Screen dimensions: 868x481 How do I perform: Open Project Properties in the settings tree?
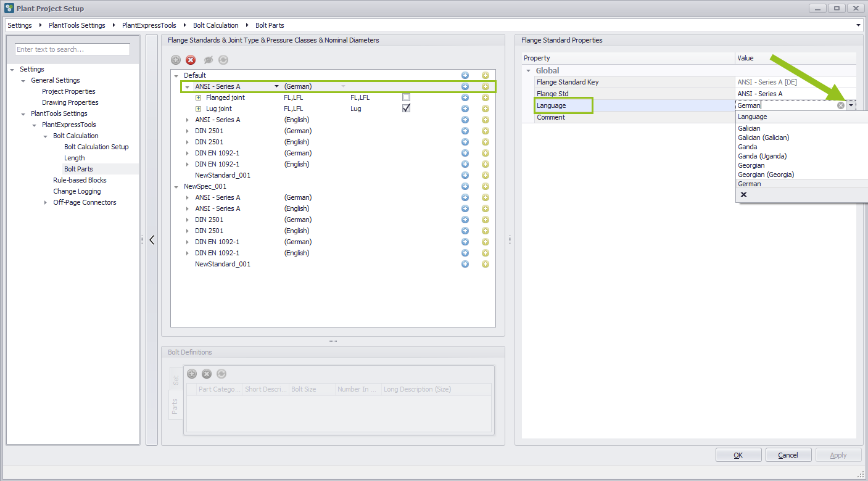[x=68, y=91]
